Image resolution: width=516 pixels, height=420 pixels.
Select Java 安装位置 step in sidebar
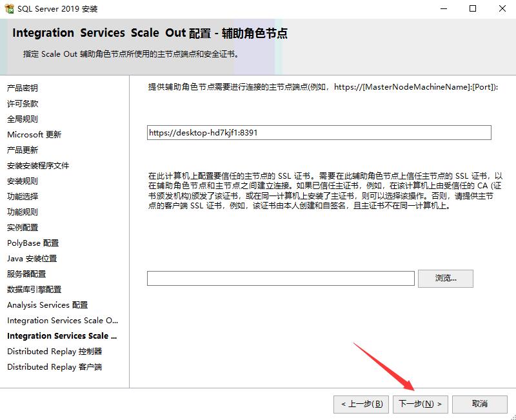[32, 259]
